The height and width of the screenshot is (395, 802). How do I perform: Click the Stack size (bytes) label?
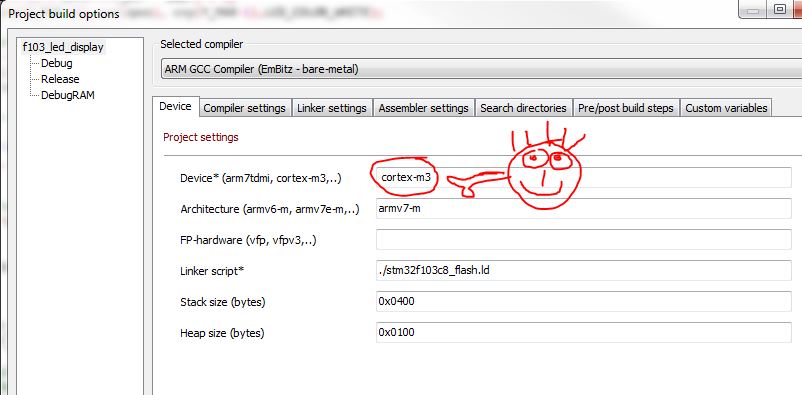tap(222, 302)
